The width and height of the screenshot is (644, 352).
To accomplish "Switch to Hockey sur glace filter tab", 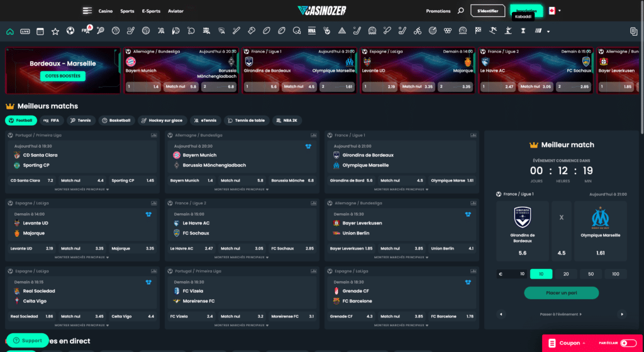I will pyautogui.click(x=163, y=121).
